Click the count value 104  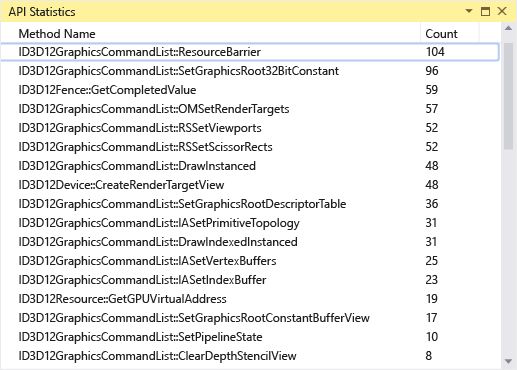(x=435, y=52)
